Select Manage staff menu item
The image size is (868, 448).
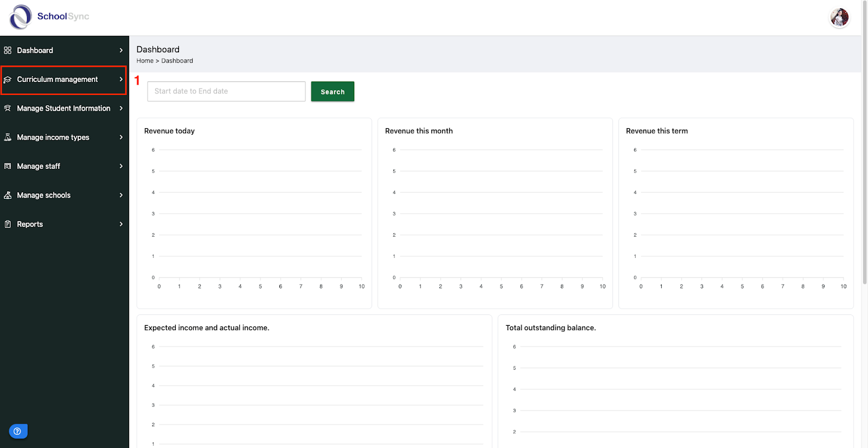(x=64, y=166)
